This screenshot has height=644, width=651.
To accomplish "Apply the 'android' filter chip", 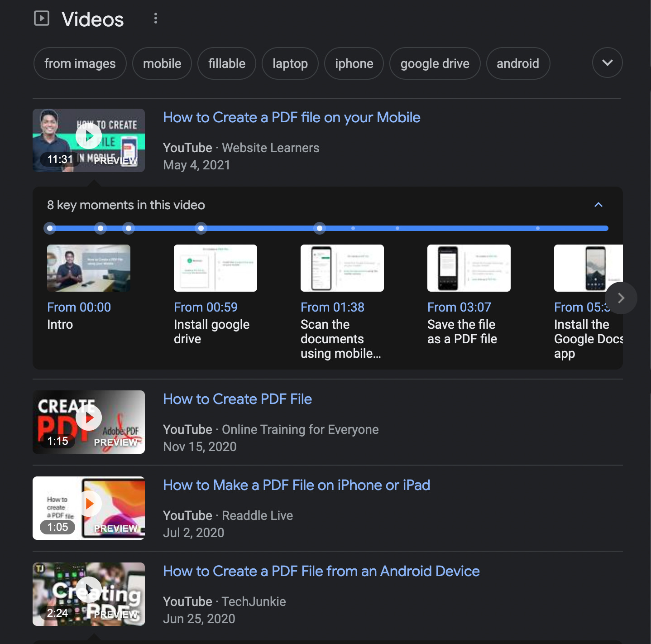I will click(518, 63).
